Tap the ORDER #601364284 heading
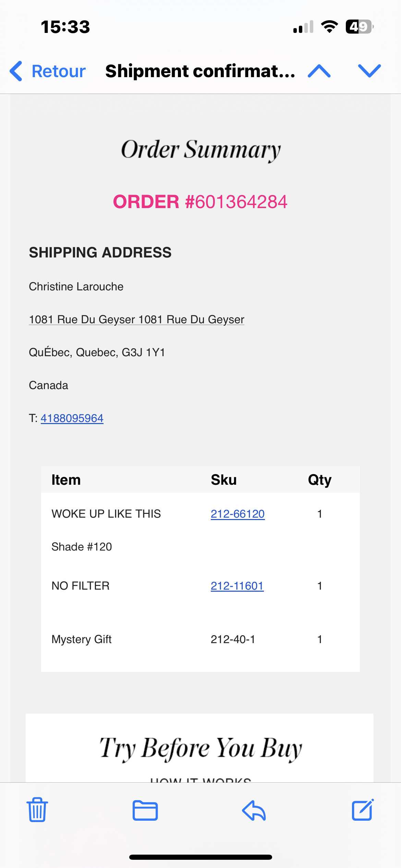The height and width of the screenshot is (868, 401). [x=200, y=202]
